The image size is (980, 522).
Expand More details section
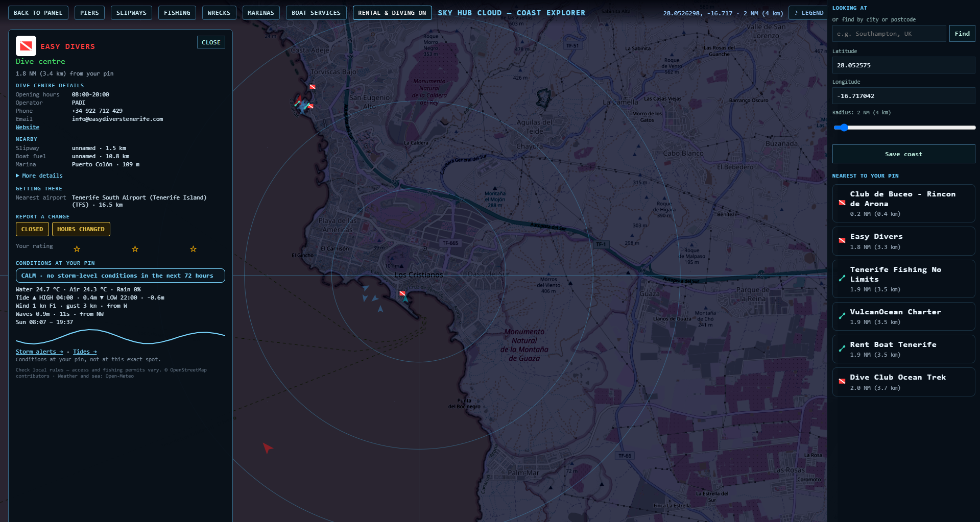pos(39,176)
